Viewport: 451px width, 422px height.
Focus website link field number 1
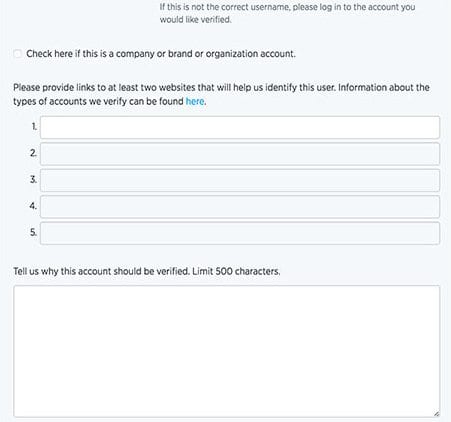coord(240,127)
